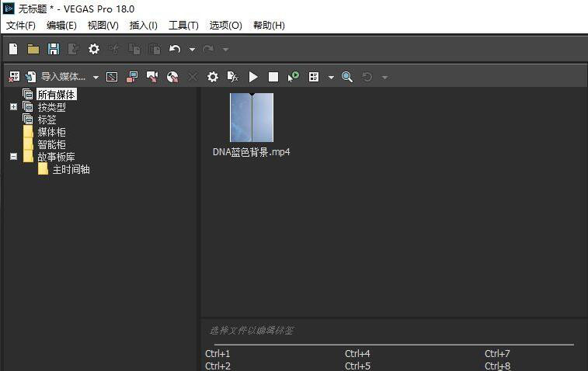Click the Ctrl+1 tag shortcut
Image resolution: width=588 pixels, height=371 pixels.
(x=217, y=353)
